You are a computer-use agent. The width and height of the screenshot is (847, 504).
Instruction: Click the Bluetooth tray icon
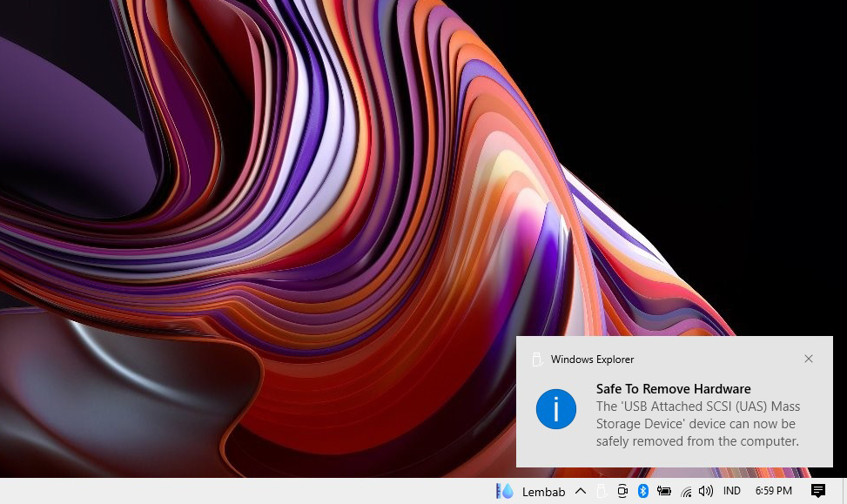[643, 492]
